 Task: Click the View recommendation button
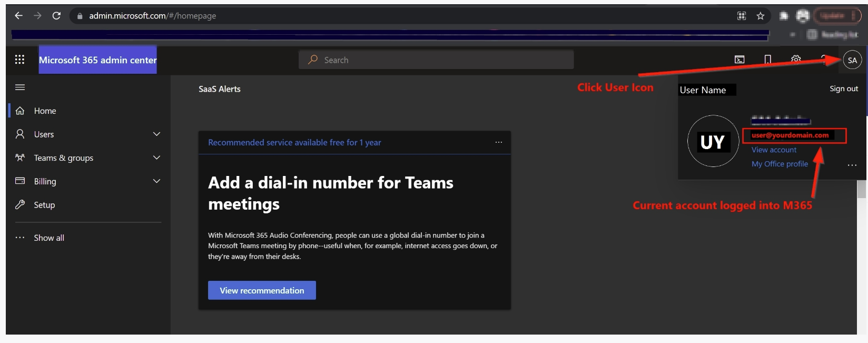(x=262, y=290)
